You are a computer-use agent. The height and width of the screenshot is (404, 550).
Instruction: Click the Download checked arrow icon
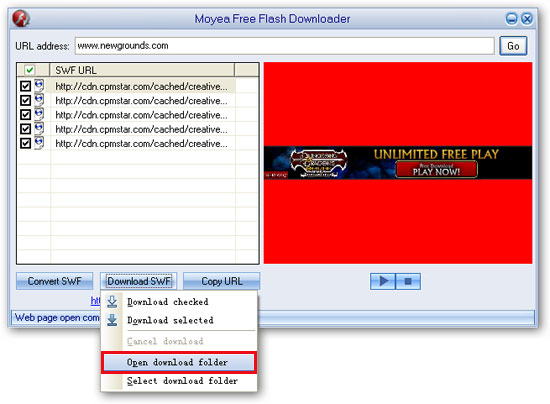click(x=112, y=302)
